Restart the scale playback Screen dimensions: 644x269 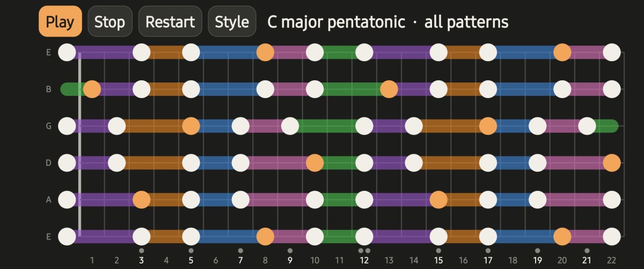170,21
